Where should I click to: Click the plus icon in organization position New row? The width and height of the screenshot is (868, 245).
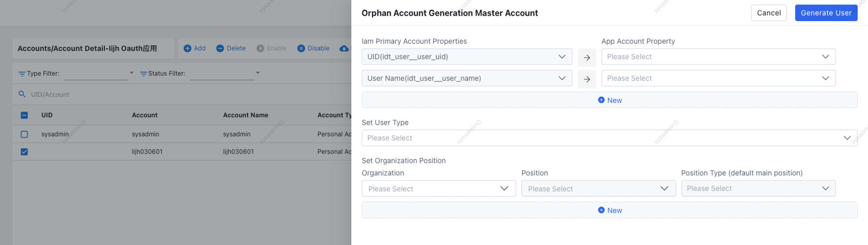click(601, 210)
